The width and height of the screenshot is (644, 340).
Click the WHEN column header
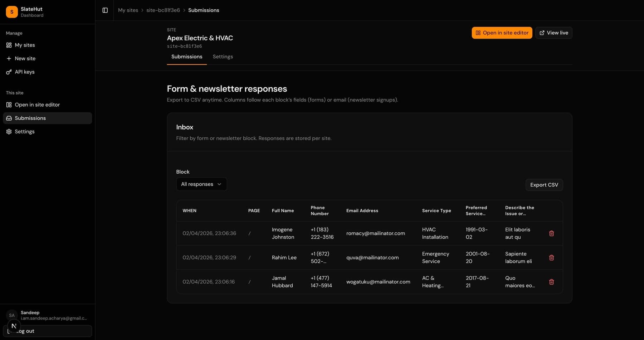pos(189,211)
